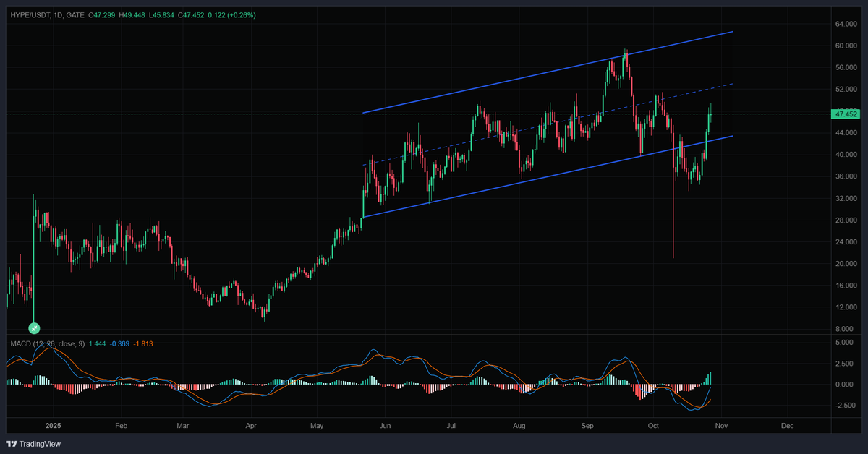Click the TradingView logo watermark
This screenshot has width=868, height=454.
click(33, 443)
